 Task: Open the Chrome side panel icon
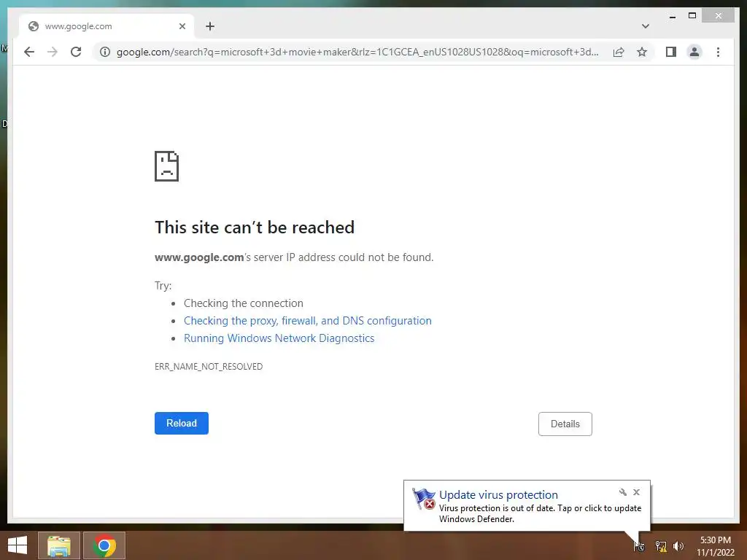pos(671,52)
